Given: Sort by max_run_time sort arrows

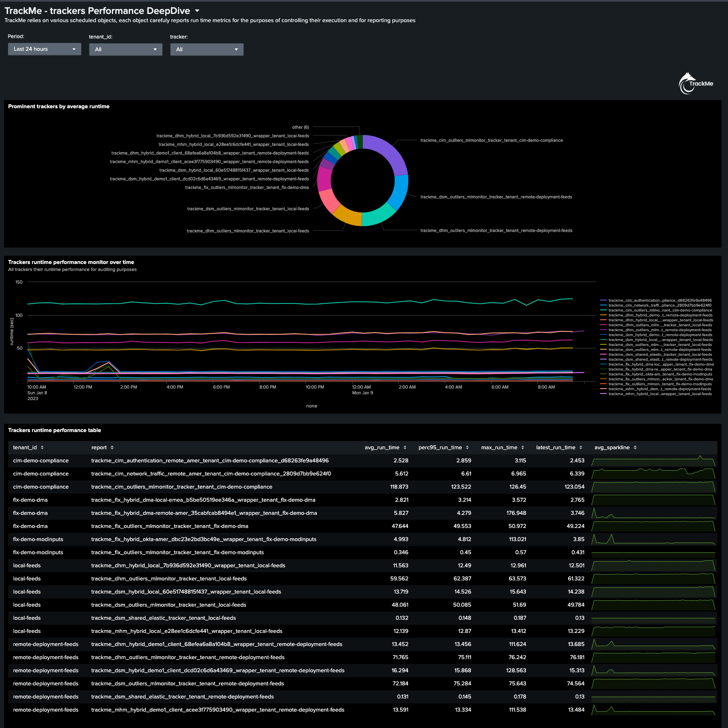Looking at the screenshot, I should [x=523, y=448].
